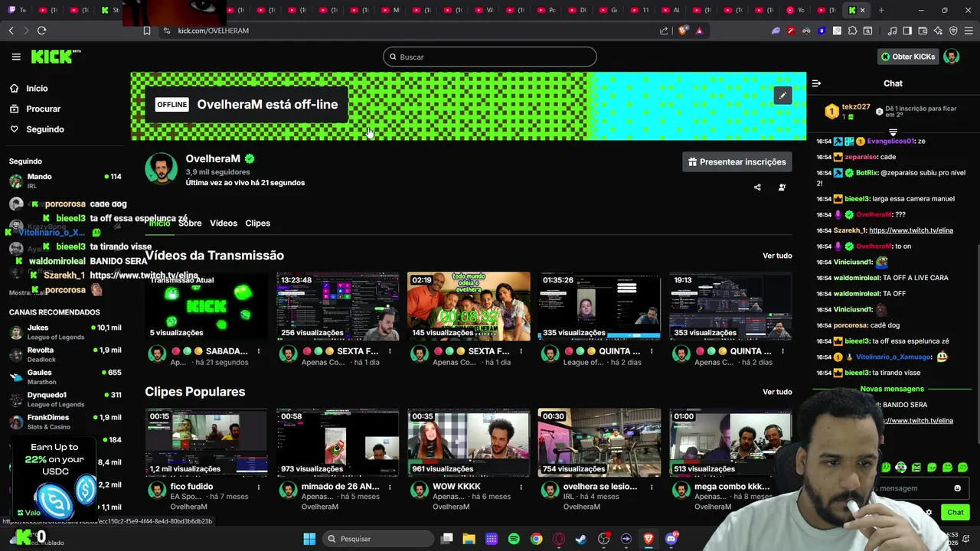Send message with Chat button
980x551 pixels.
[955, 513]
